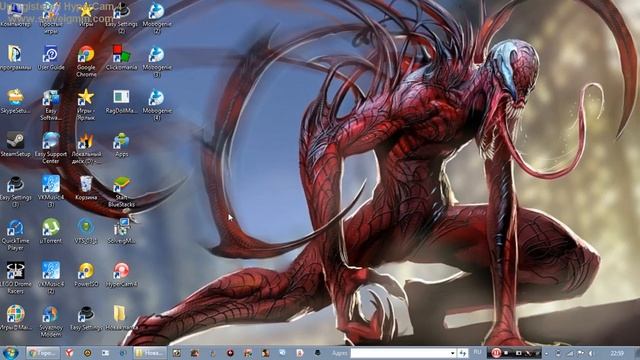Open the VKMusic4 (3) shortcut
Screen dimensions: 640x360
(51, 192)
